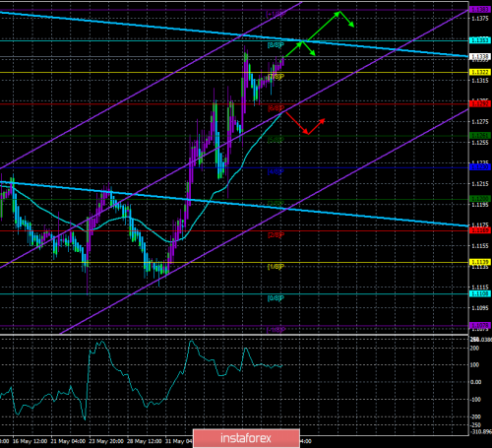Click the 1.1095 price axis label
This screenshot has height=448, width=492.
click(x=480, y=308)
